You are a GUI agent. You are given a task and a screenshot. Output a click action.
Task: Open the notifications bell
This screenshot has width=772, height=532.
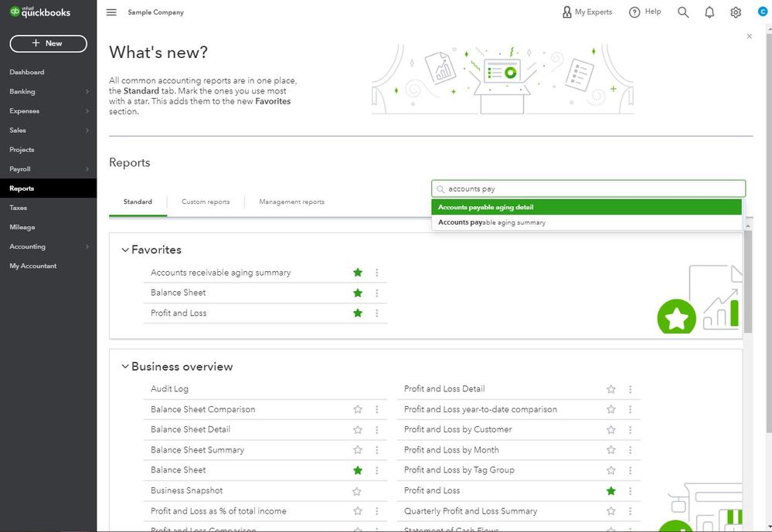(709, 12)
